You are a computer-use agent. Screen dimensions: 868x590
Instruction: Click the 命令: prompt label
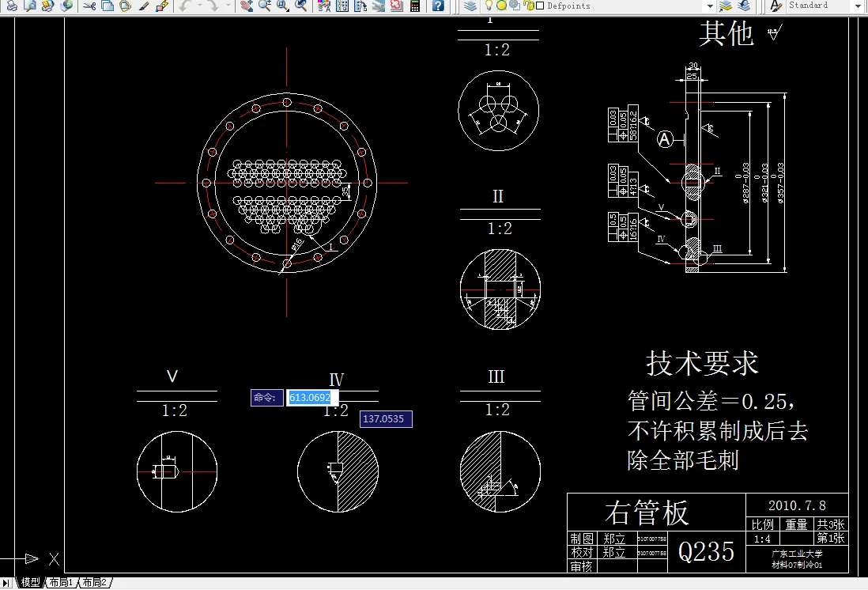tap(266, 397)
